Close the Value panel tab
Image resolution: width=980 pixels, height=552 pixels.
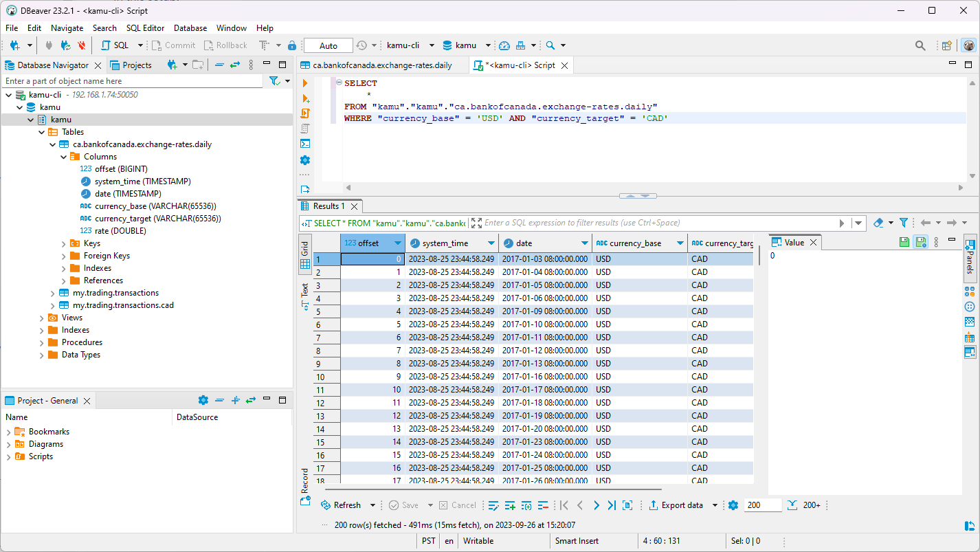(813, 242)
